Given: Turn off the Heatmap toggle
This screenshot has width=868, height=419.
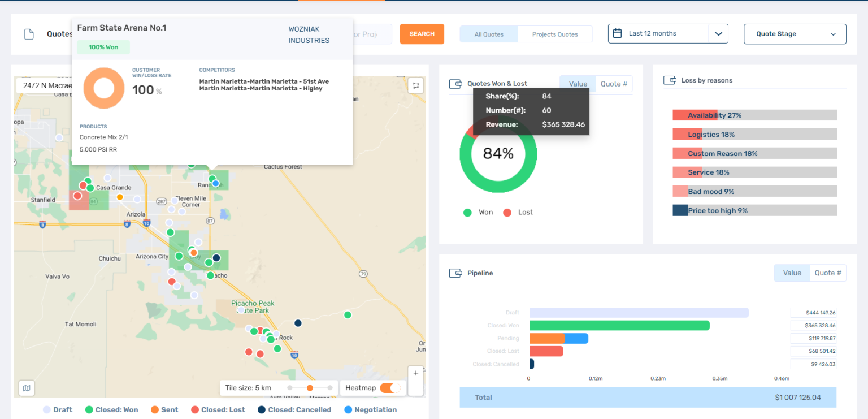Looking at the screenshot, I should tap(389, 388).
